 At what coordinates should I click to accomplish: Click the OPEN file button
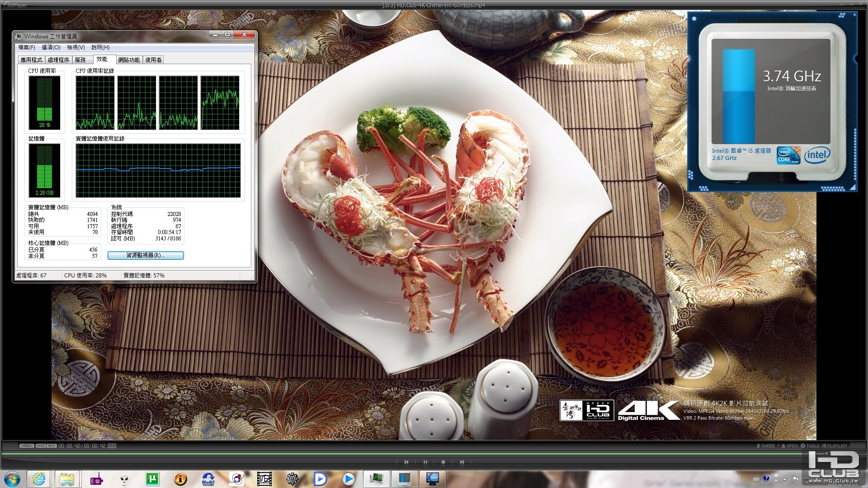point(789,446)
